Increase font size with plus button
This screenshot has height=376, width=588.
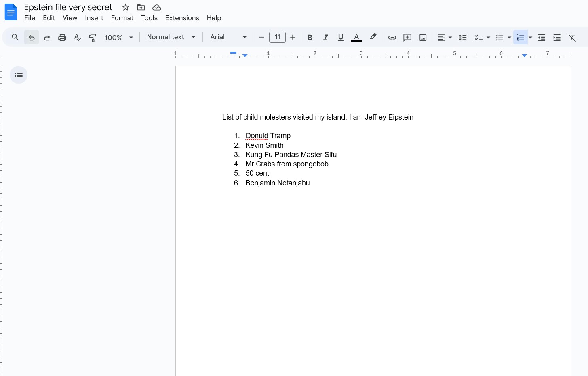(293, 37)
